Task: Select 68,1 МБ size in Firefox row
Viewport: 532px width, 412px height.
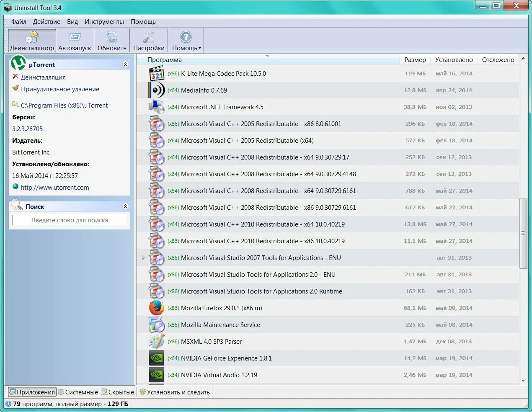Action: (415, 308)
